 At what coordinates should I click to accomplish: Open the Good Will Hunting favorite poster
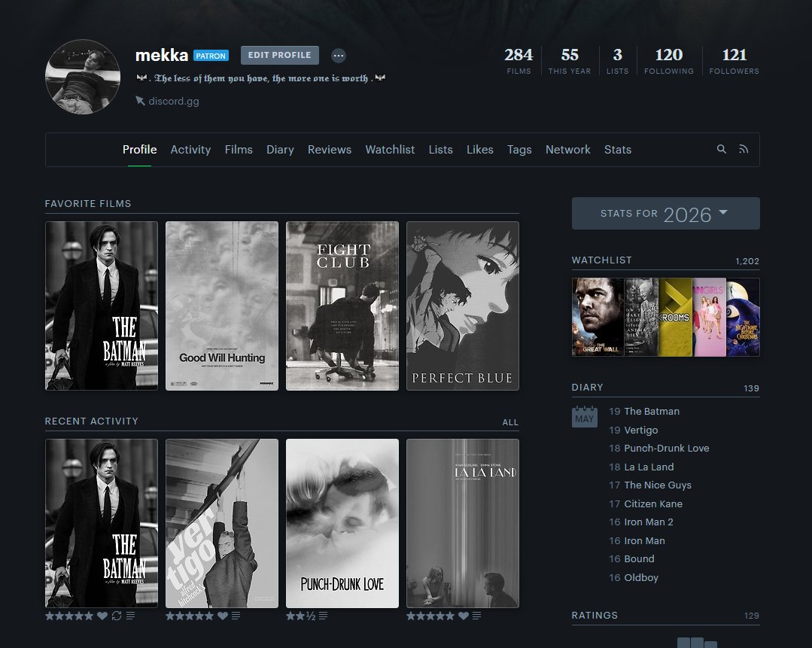tap(222, 306)
